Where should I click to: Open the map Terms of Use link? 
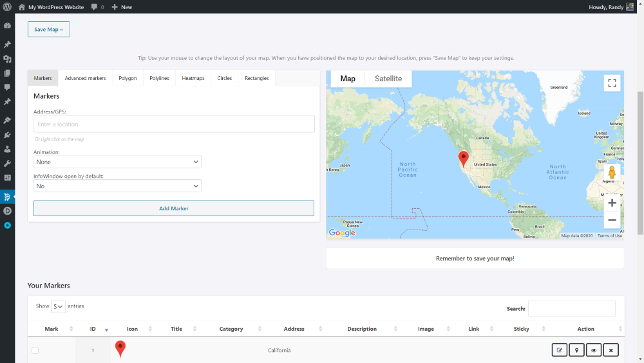pos(609,236)
